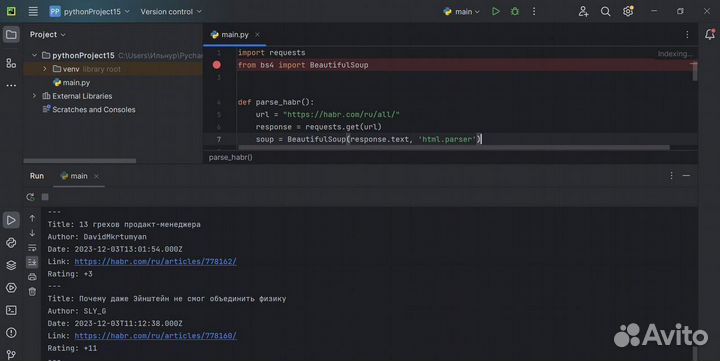Open the Services sidebar icon

click(11, 288)
